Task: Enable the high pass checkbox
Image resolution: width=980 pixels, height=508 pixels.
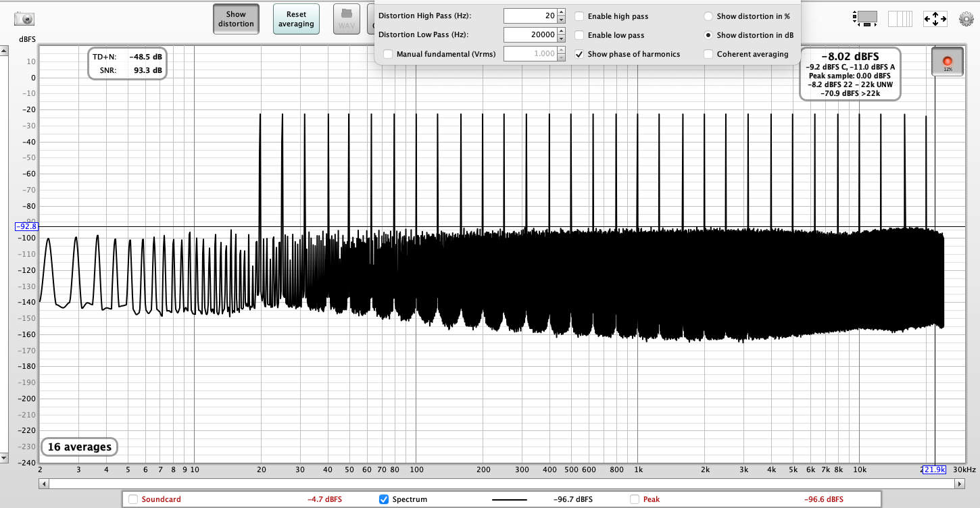Action: click(580, 16)
